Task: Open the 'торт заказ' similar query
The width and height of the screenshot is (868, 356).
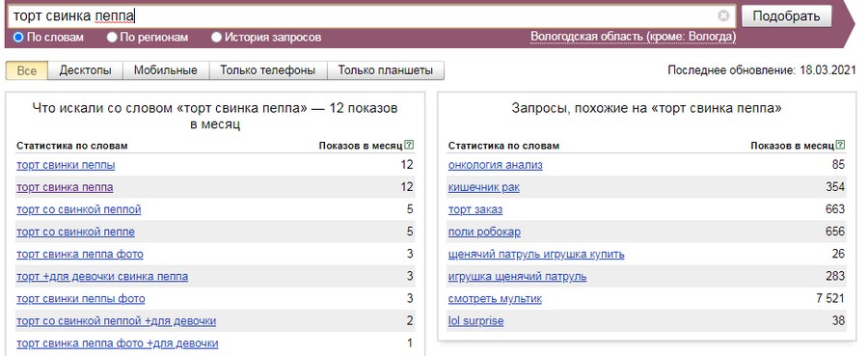Action: tap(475, 209)
